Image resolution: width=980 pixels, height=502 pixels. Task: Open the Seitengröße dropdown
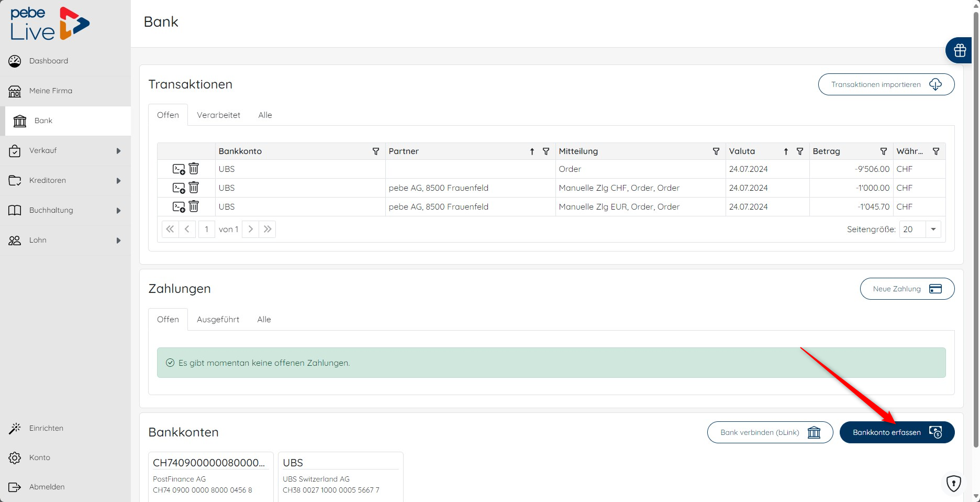[933, 229]
